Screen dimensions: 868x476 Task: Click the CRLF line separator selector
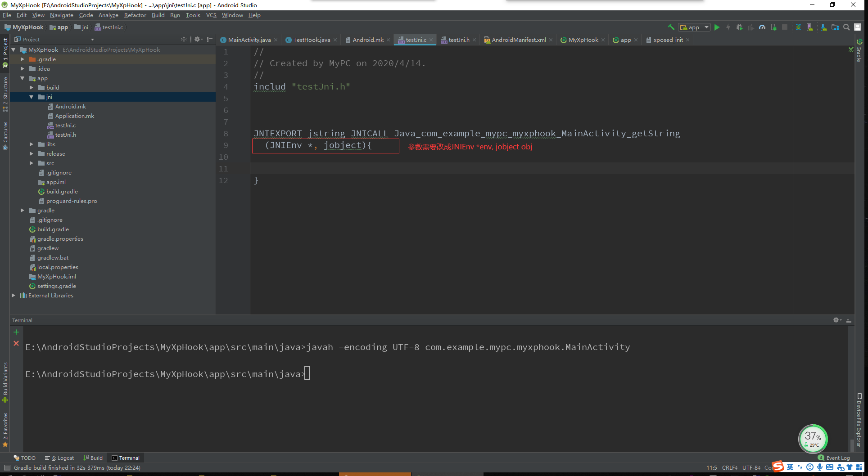(730, 468)
